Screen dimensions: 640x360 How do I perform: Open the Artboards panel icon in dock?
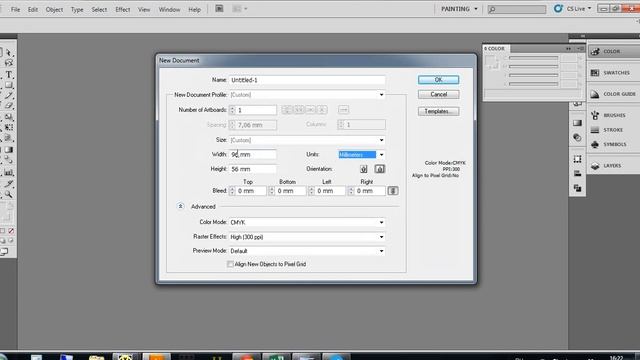click(x=577, y=159)
